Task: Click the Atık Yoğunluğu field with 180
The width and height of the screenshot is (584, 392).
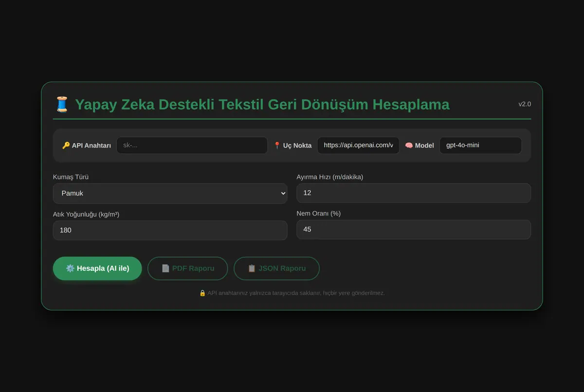Action: 170,231
